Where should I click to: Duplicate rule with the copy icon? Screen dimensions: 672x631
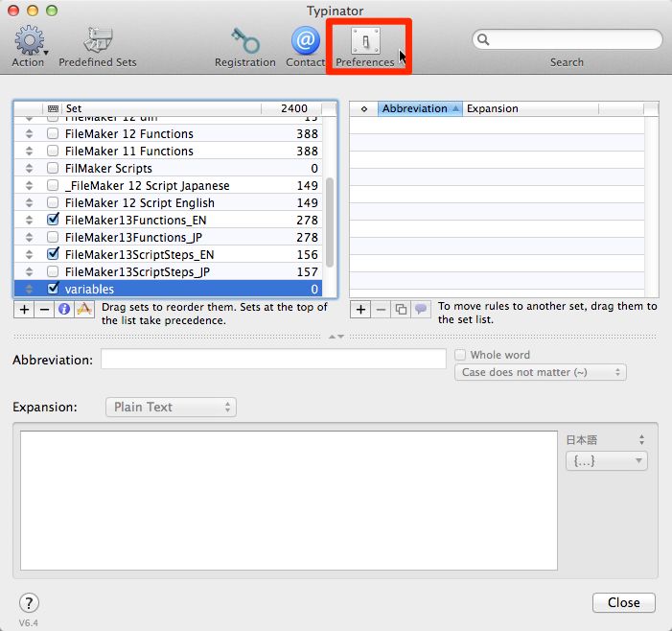[401, 309]
